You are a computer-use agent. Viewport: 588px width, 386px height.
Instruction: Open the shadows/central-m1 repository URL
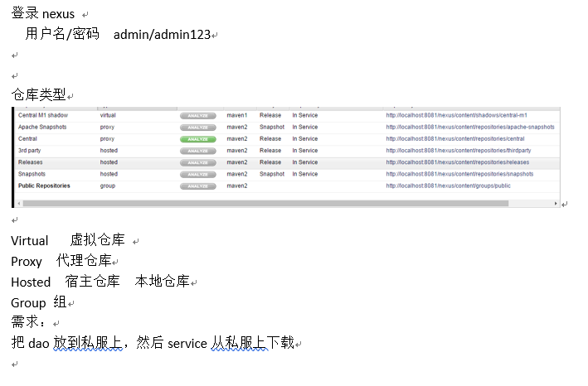456,115
